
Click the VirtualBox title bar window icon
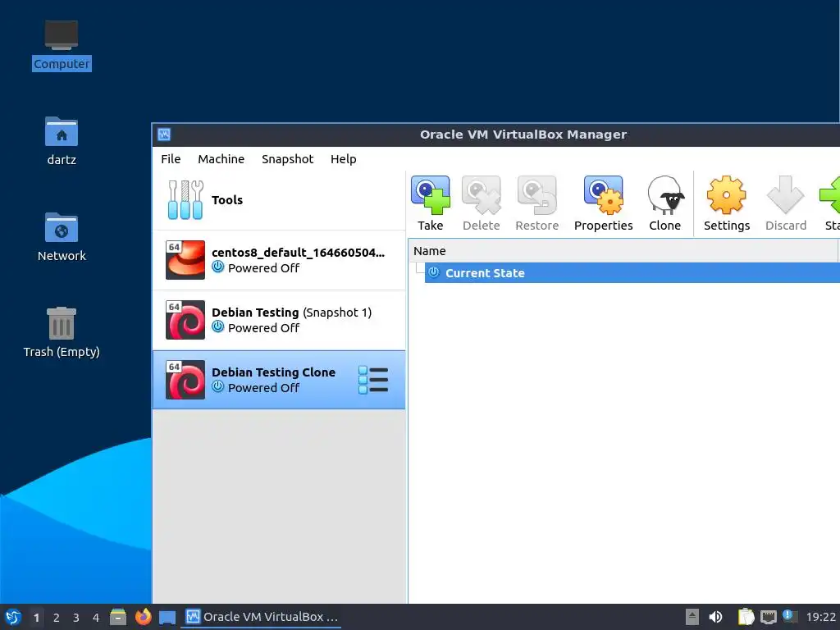pyautogui.click(x=164, y=135)
